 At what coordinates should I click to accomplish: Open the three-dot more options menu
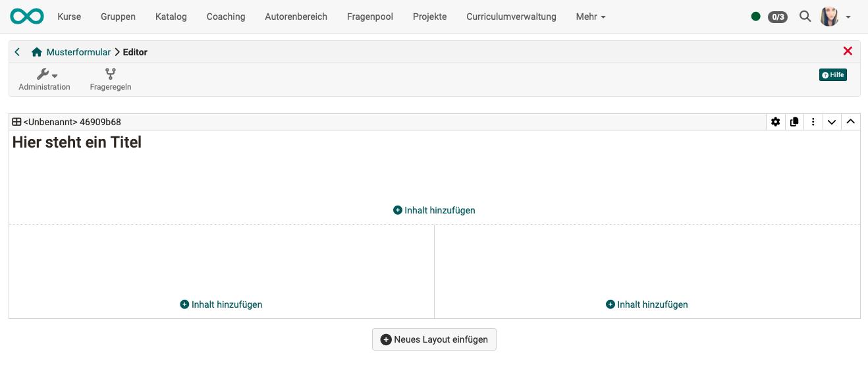(813, 122)
